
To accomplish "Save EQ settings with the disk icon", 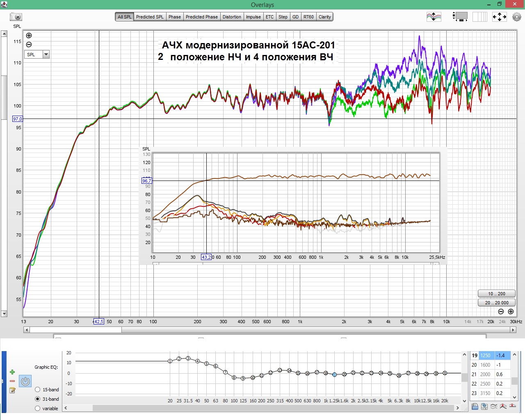I will coord(475,406).
